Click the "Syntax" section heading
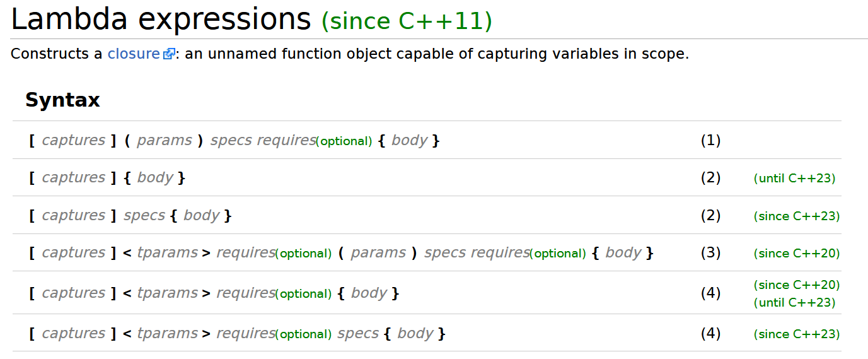Screen dimensions: 868x359 click(x=62, y=100)
